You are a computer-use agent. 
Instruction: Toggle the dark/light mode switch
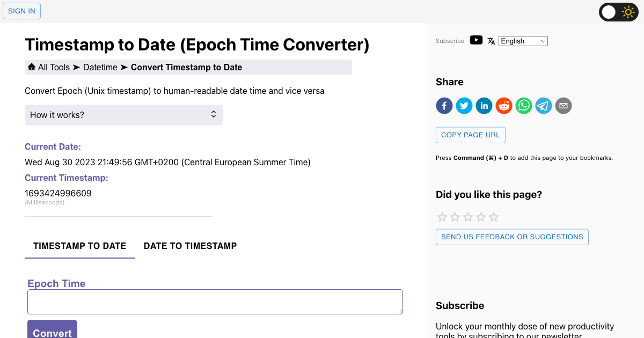[618, 12]
